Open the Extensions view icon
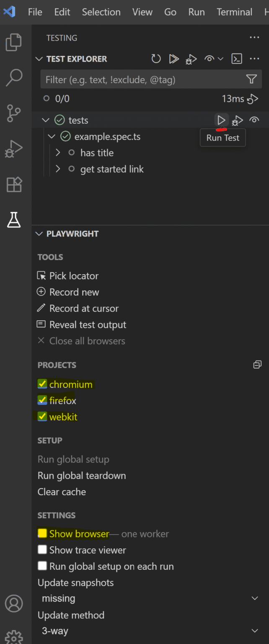269x644 pixels. 15,184
